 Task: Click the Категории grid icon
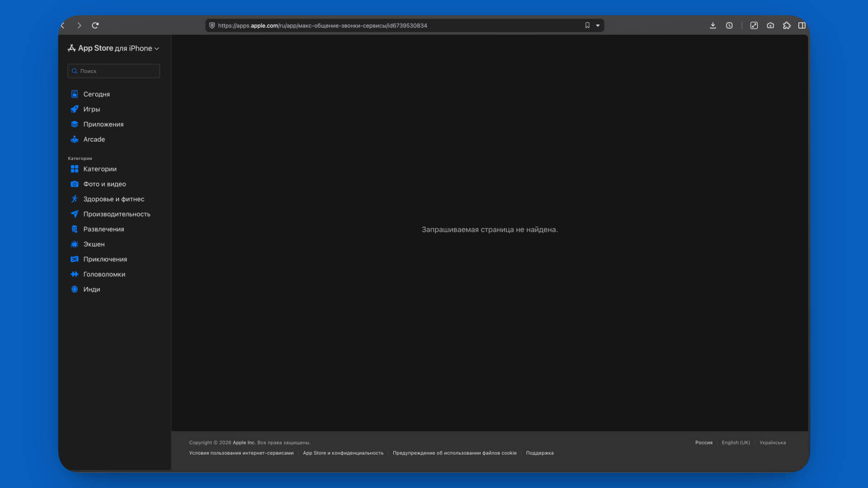point(75,169)
